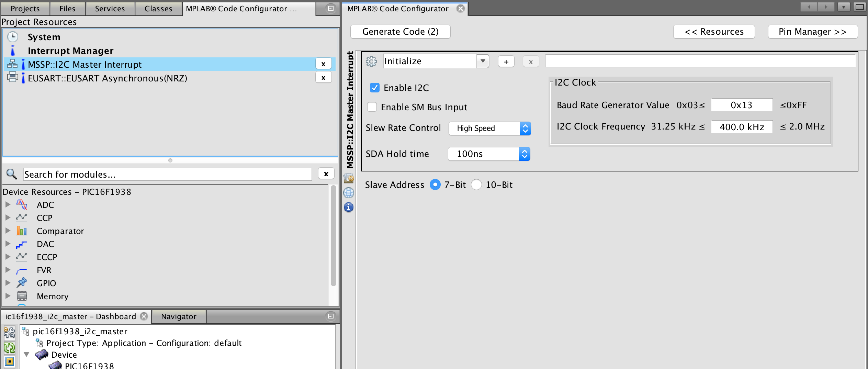This screenshot has width=868, height=369.
Task: Click the GPIO pin icon
Action: (22, 283)
